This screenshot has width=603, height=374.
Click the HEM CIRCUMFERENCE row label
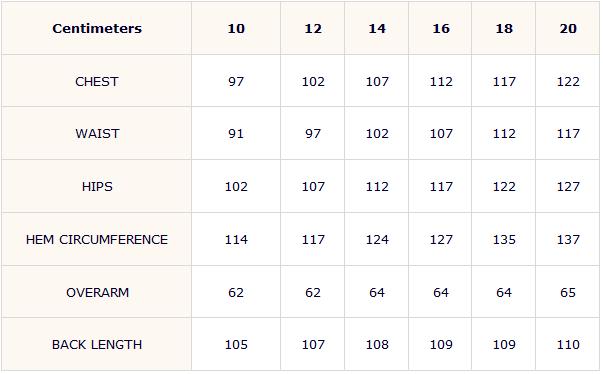(97, 240)
